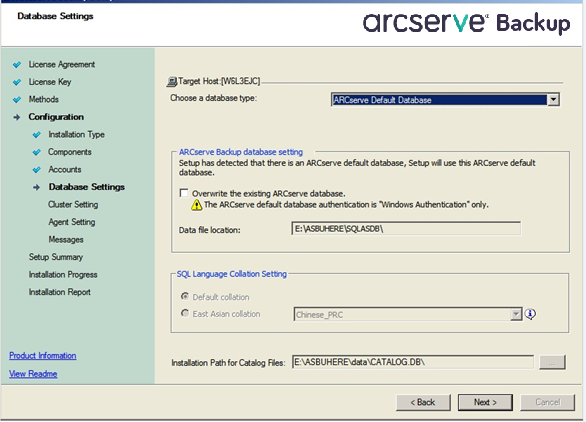586x422 pixels.
Task: Click the ARCserve Backup database setting heading
Action: point(241,152)
